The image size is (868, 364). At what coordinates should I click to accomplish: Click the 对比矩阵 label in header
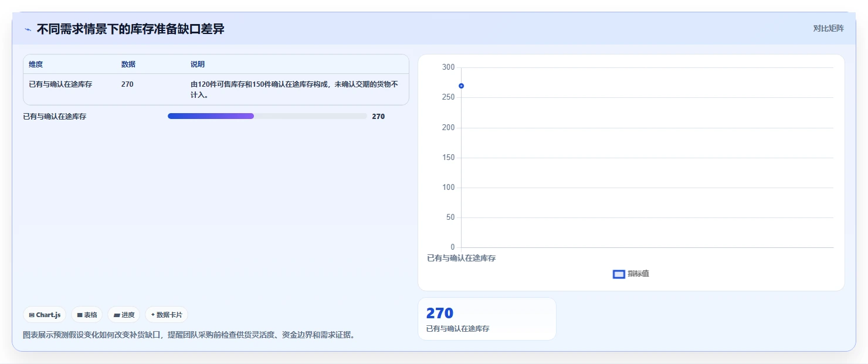point(829,28)
